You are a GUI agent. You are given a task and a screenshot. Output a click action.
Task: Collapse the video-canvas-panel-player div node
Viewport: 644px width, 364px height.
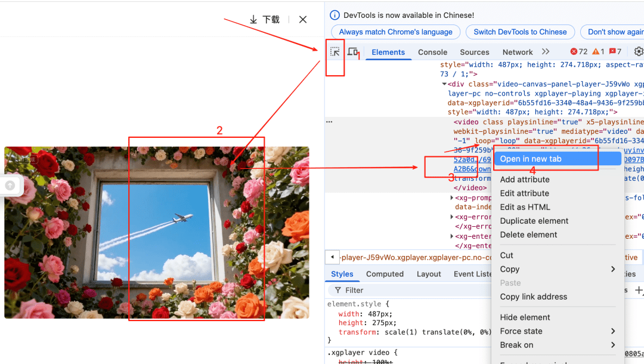coord(444,84)
